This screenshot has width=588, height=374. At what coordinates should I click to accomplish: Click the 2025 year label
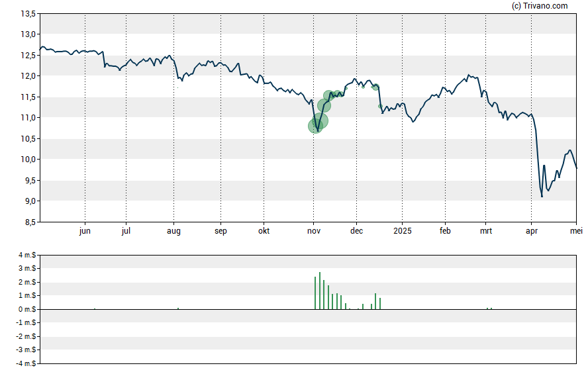403,231
